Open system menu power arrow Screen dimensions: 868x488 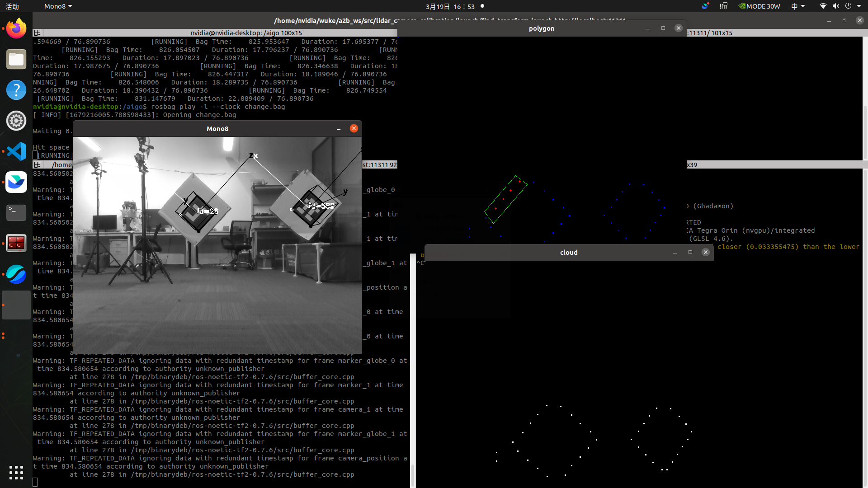pyautogui.click(x=859, y=6)
